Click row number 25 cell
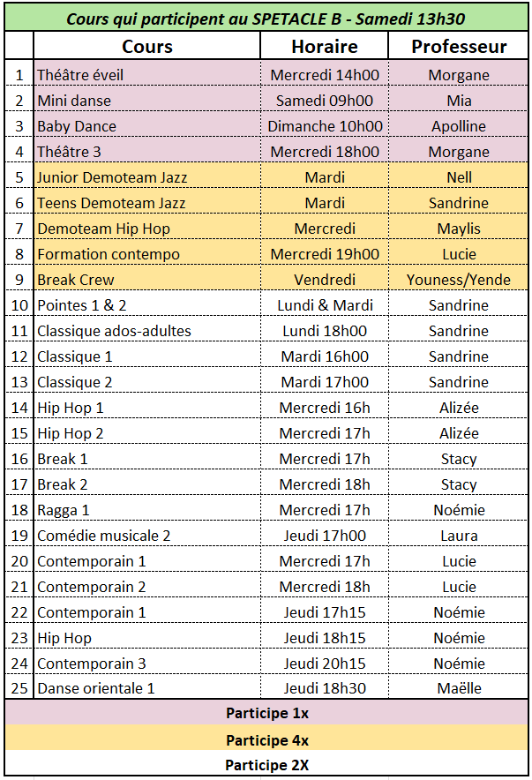This screenshot has height=780, width=532. pyautogui.click(x=19, y=688)
